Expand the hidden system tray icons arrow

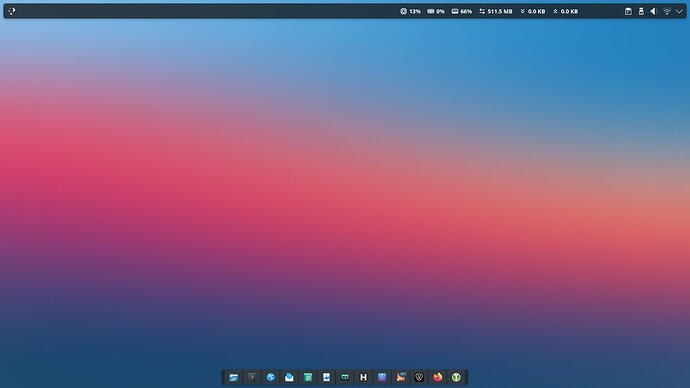[x=679, y=11]
